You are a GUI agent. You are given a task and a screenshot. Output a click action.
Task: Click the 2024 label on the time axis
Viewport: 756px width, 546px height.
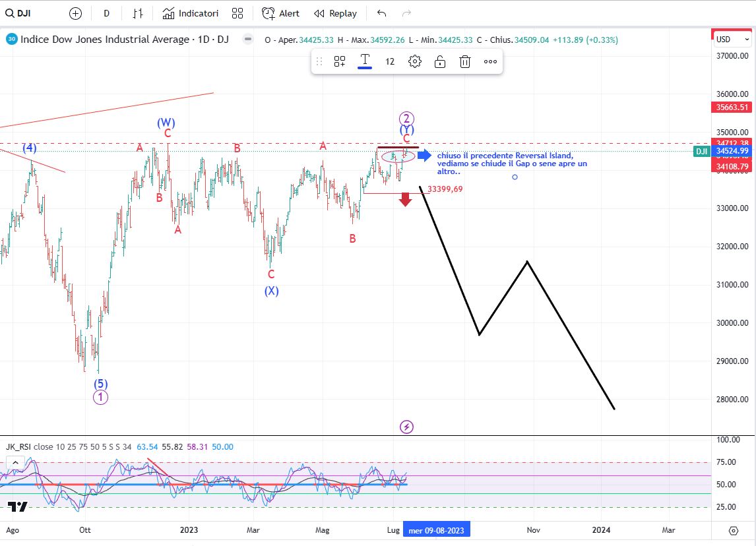pyautogui.click(x=601, y=530)
